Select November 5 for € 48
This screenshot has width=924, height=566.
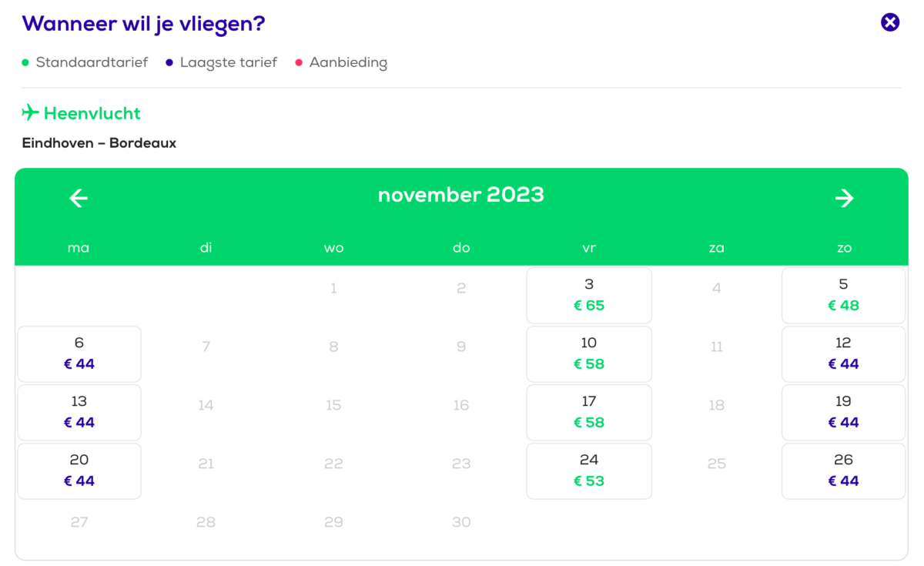843,295
